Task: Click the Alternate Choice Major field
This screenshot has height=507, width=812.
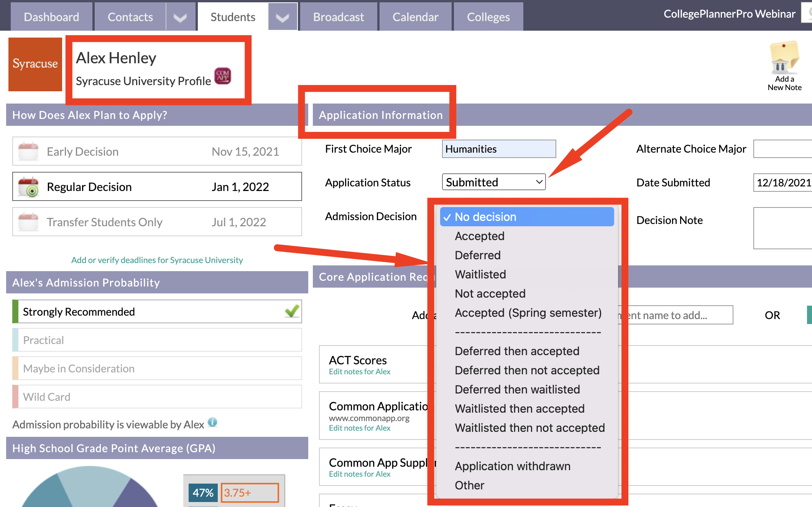Action: point(782,149)
